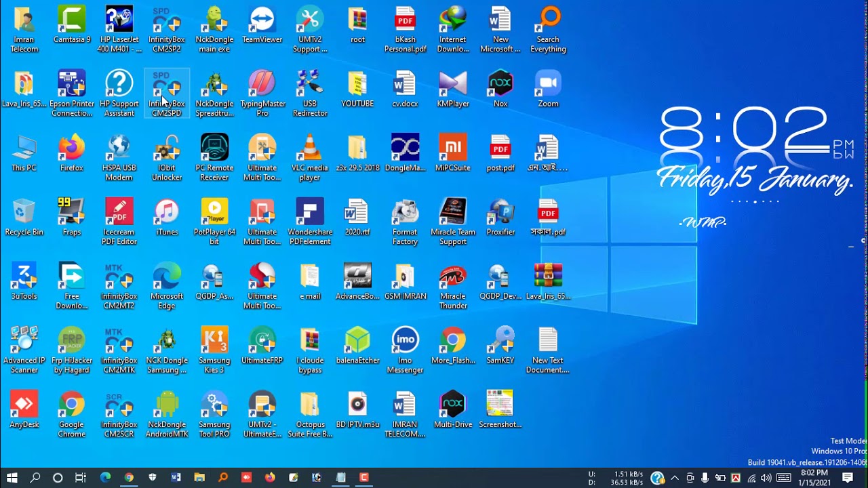Open PotPlayer 64 bit
Screen dimensions: 868x488
(x=215, y=222)
